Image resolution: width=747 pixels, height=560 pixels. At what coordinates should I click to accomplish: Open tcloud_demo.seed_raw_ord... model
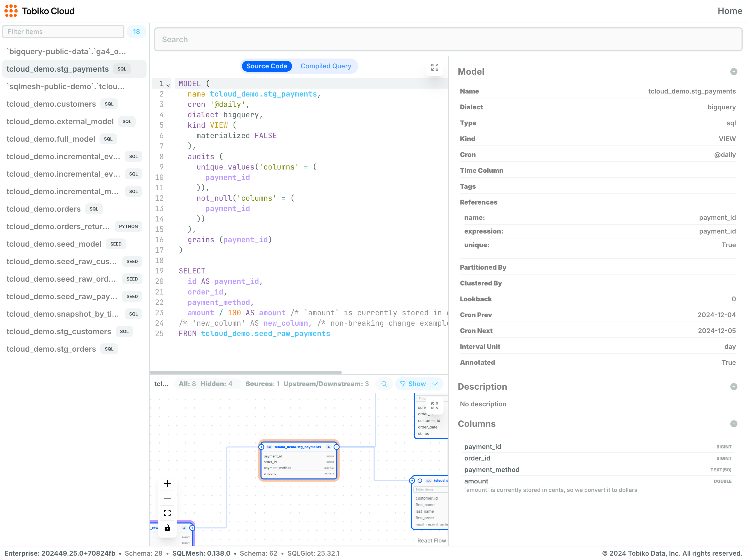pyautogui.click(x=74, y=279)
